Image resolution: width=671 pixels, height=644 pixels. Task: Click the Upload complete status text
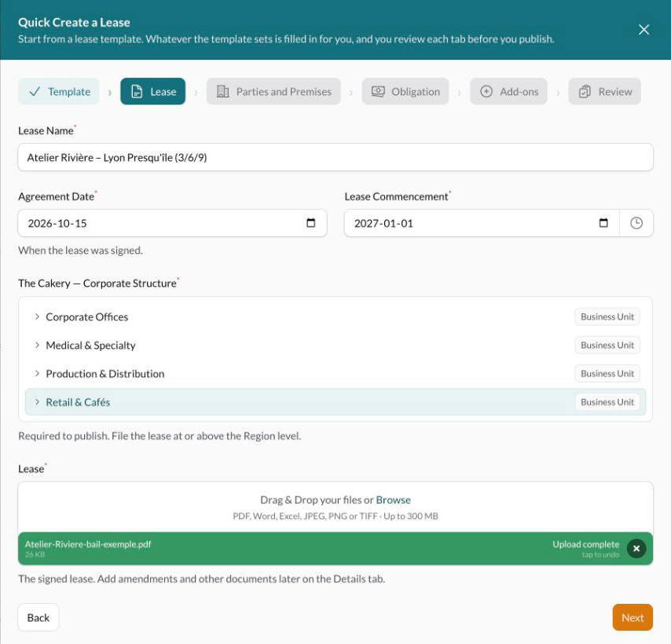585,544
